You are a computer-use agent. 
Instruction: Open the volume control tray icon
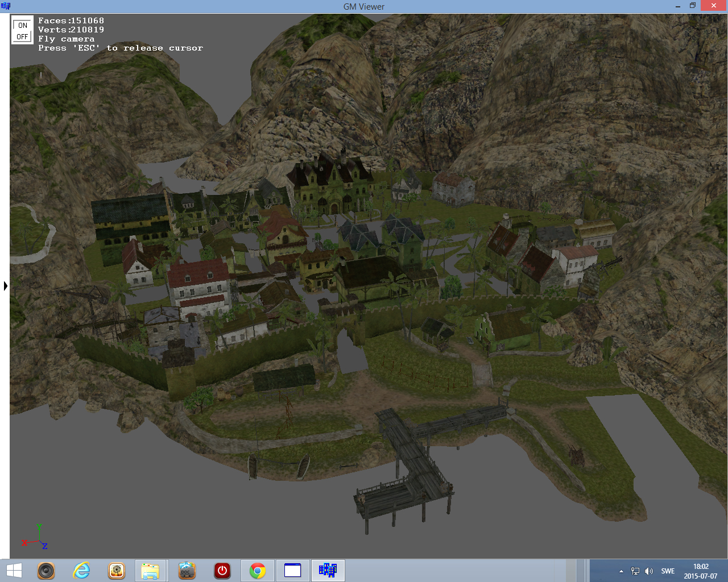point(649,571)
